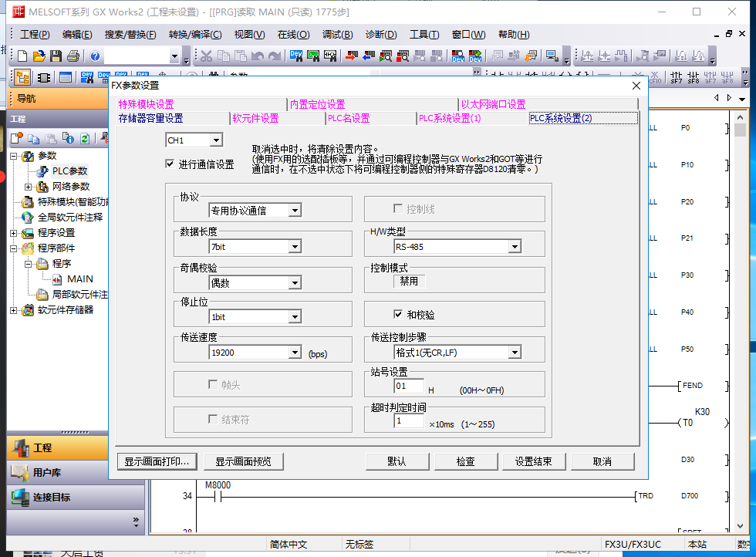This screenshot has width=756, height=557.
Task: Close the FX参数设置 dialog
Action: pos(636,86)
